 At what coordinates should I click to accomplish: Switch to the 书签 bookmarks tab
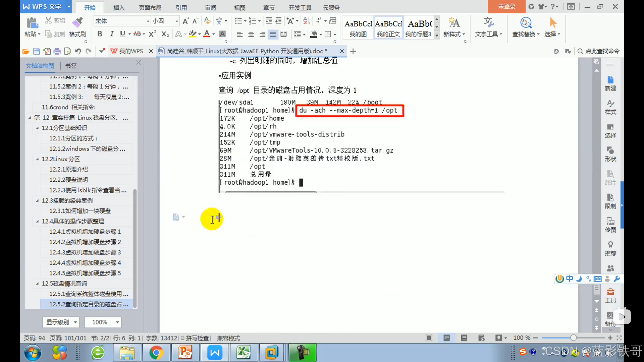(x=71, y=66)
